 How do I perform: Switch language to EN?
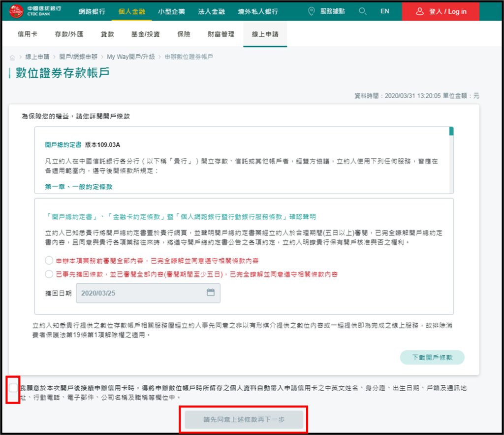pyautogui.click(x=384, y=11)
